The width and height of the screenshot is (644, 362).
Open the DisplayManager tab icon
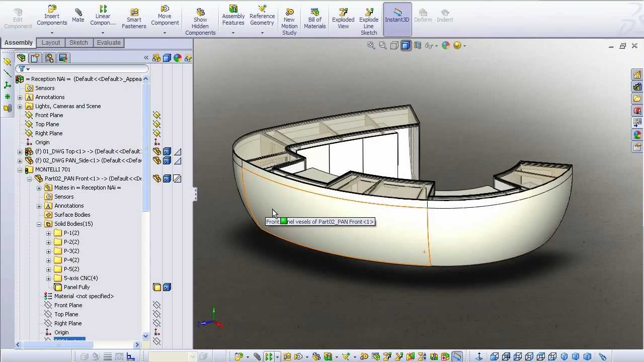click(x=63, y=58)
